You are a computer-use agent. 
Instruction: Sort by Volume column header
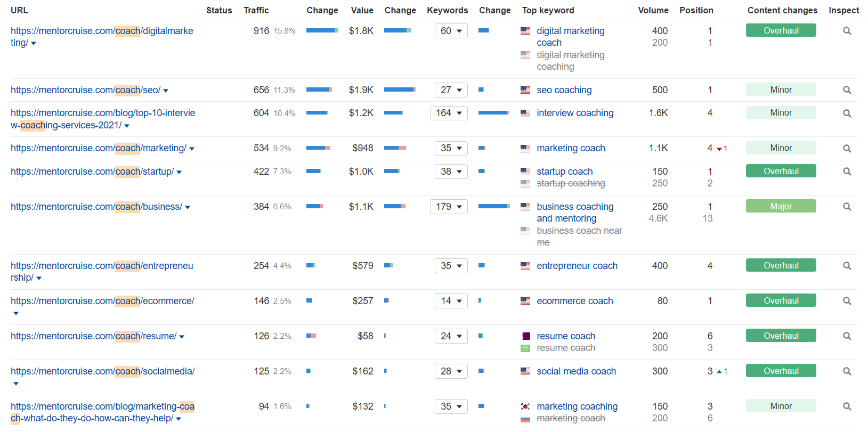[653, 10]
